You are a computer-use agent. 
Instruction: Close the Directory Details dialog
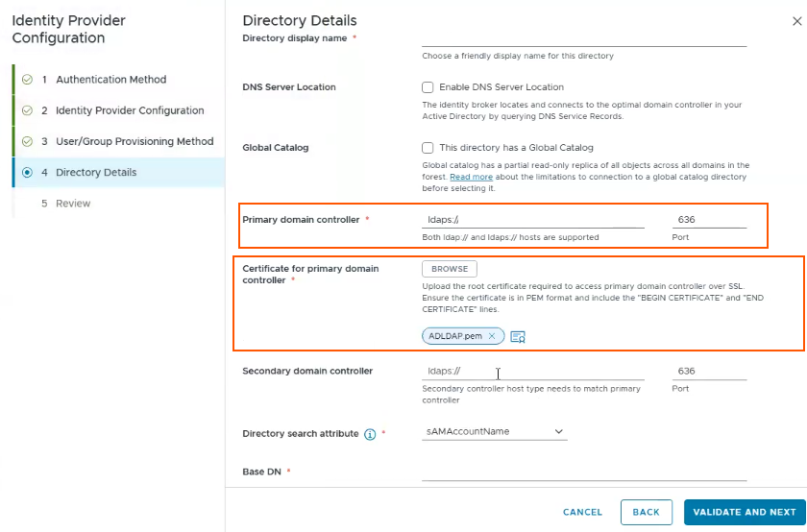pos(796,21)
